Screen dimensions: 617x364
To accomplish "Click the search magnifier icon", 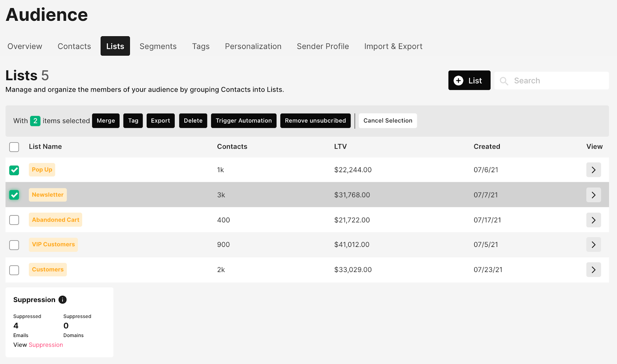I will [504, 81].
